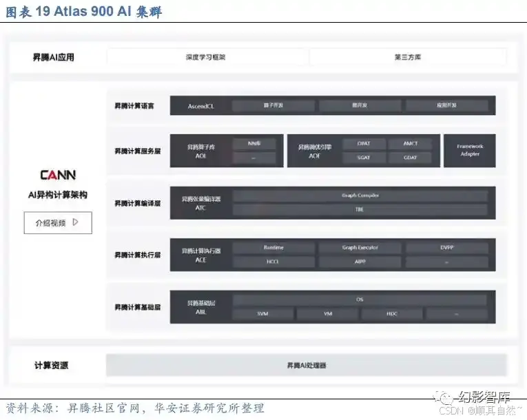Click the OS bar
The height and width of the screenshot is (420, 527).
click(360, 300)
